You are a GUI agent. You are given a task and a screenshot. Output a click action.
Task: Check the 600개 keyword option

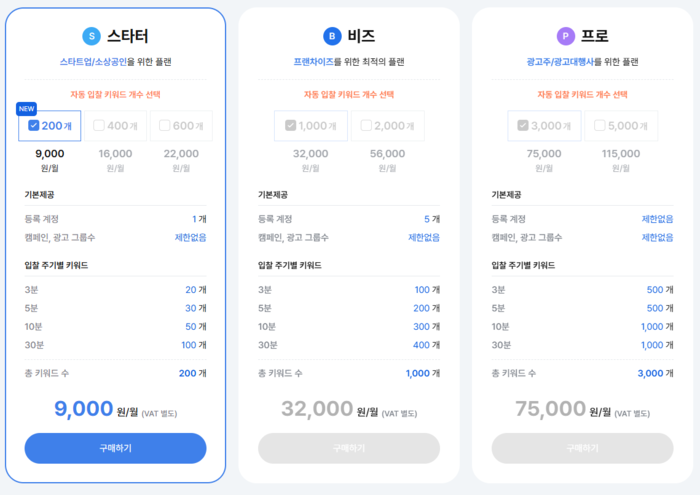click(164, 125)
